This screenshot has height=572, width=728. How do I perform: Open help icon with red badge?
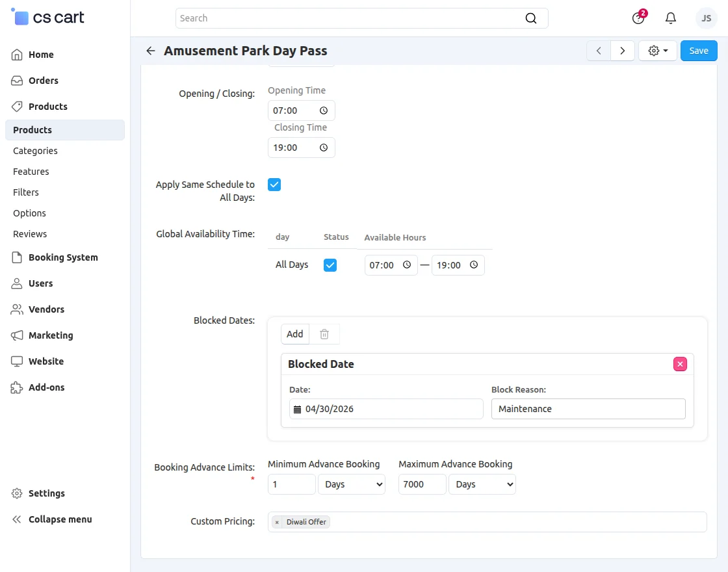(638, 18)
